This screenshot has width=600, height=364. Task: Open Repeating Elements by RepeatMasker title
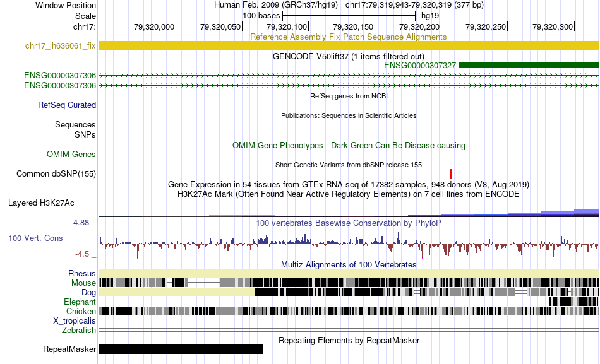[x=349, y=340]
